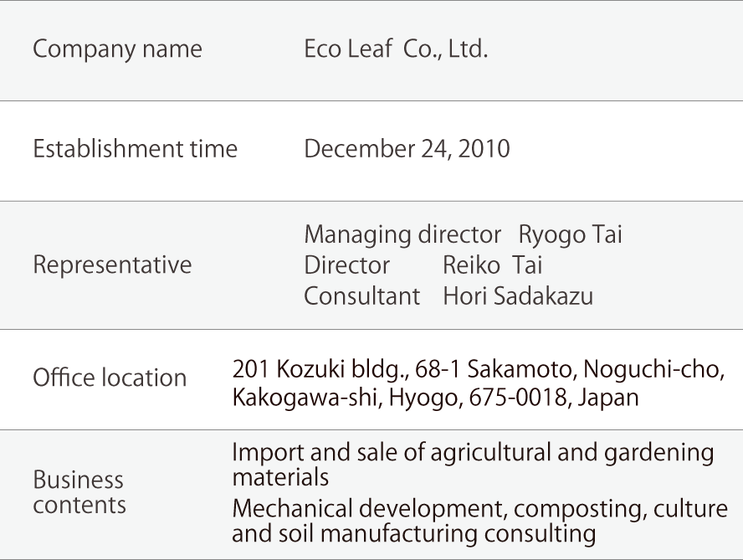The image size is (743, 560).
Task: Click the "Establishment time" row label
Action: 135,150
